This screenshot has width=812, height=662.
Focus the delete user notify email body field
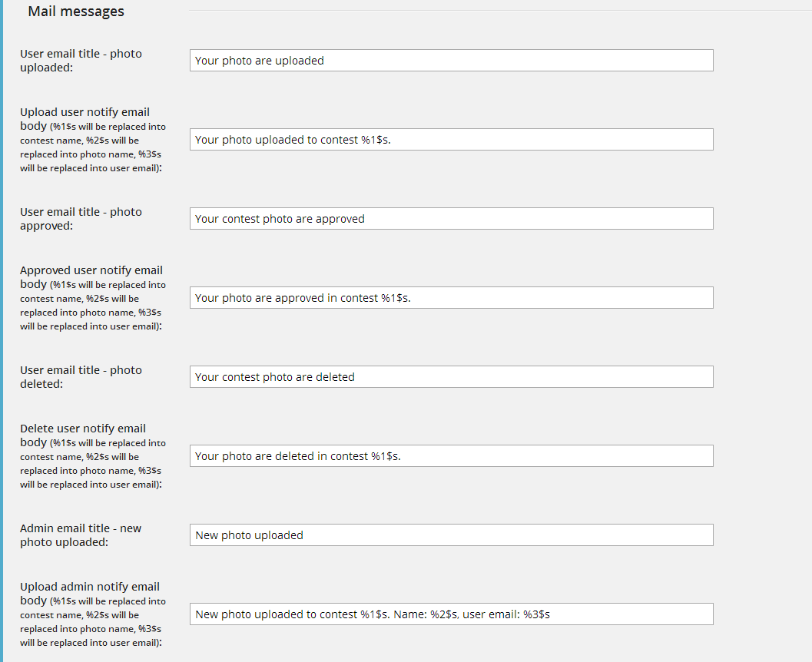(x=451, y=456)
